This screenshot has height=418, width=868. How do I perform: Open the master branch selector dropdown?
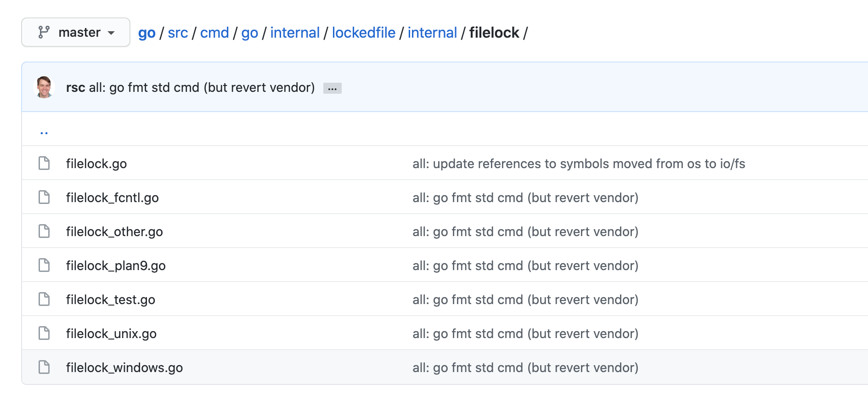[76, 32]
